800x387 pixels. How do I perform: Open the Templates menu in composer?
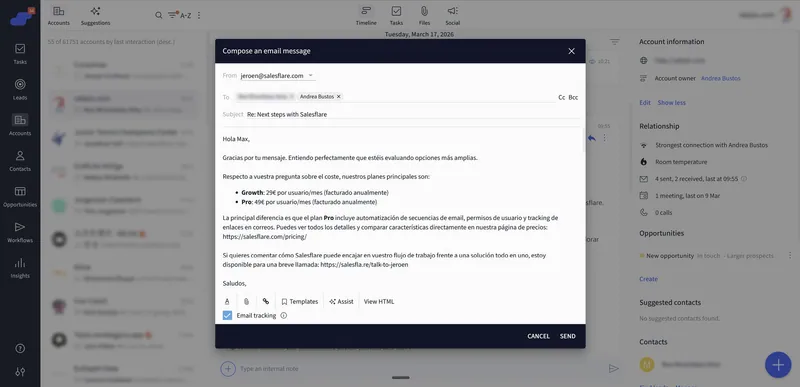(x=300, y=301)
